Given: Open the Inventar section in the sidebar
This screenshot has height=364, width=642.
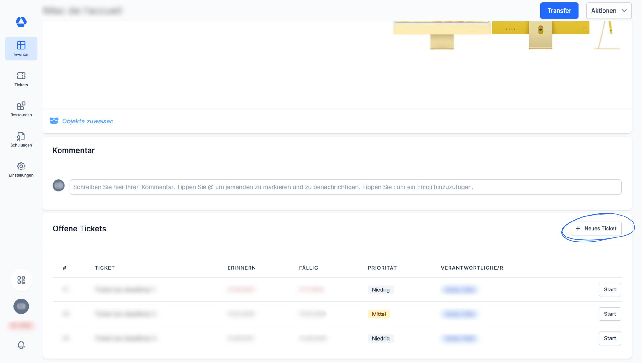Looking at the screenshot, I should 21,49.
